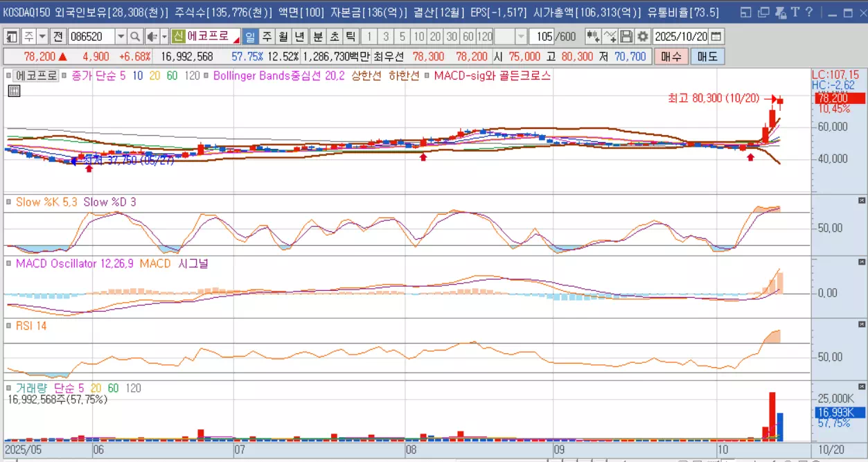Open the speaker icon's dropdown arrow
Viewport: 868px width, 462px height.
164,37
